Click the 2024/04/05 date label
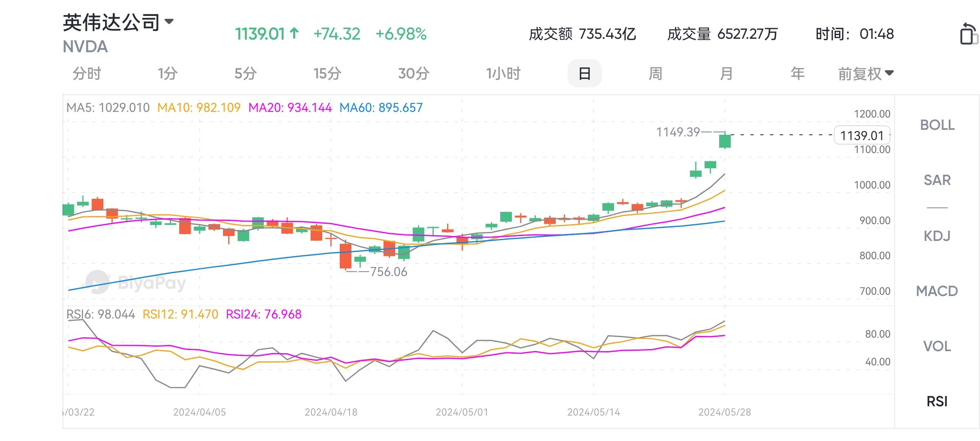The width and height of the screenshot is (980, 441). (199, 412)
